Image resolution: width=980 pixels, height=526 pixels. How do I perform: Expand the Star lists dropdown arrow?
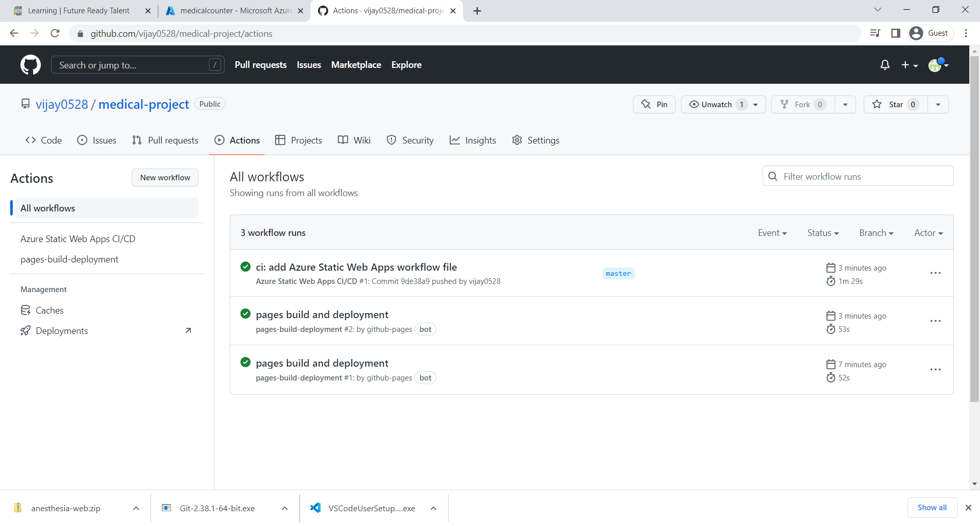(x=938, y=104)
